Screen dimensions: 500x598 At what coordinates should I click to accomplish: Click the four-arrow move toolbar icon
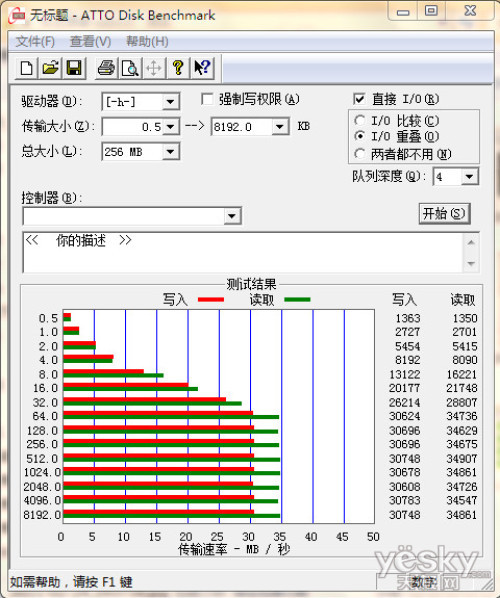click(x=154, y=68)
